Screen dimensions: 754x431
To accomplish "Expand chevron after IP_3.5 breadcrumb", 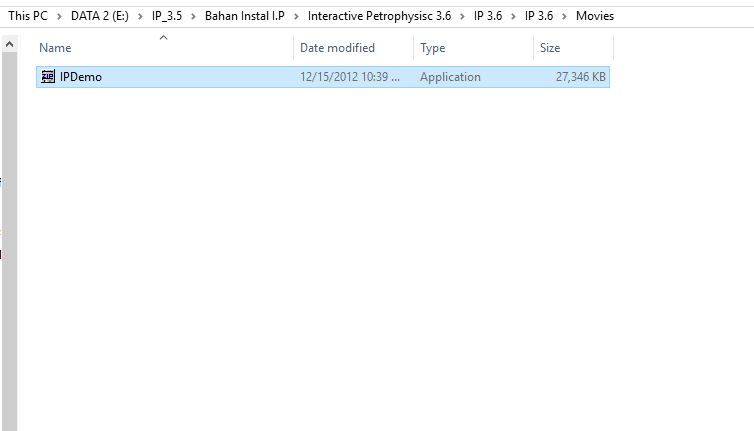I will coord(193,16).
